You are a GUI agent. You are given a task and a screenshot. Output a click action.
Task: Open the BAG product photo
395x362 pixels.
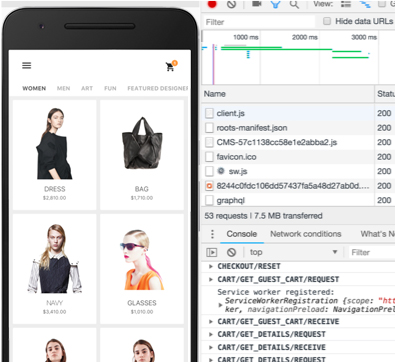(142, 143)
